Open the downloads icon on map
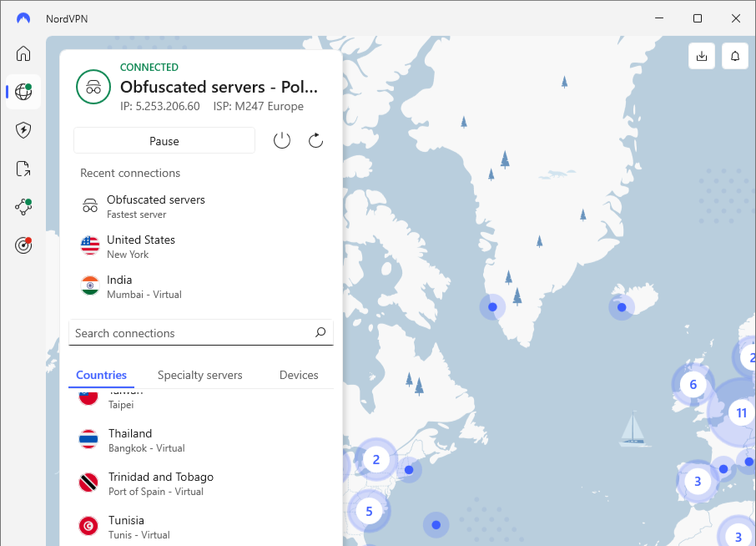The width and height of the screenshot is (756, 546). pyautogui.click(x=702, y=56)
